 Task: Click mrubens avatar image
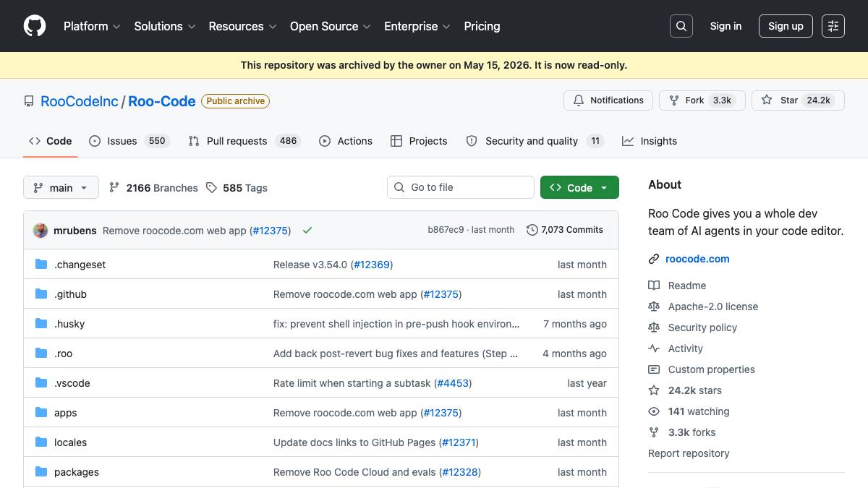(x=41, y=231)
